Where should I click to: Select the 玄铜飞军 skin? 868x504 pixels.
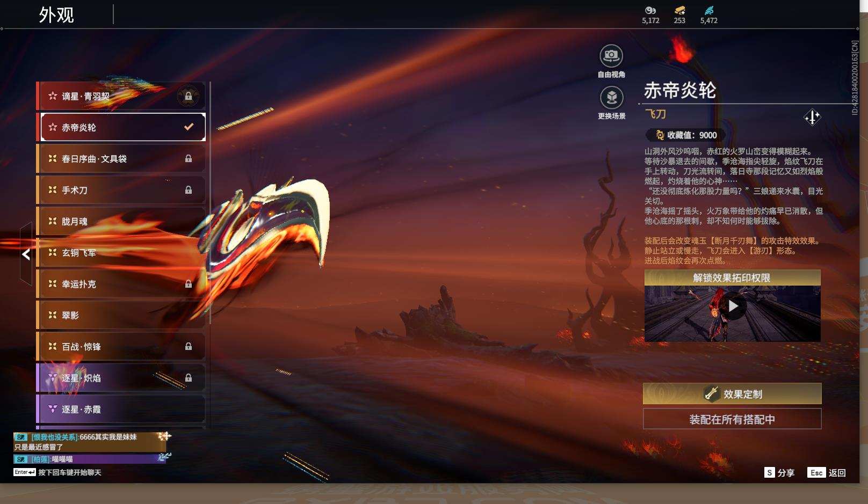coord(121,252)
